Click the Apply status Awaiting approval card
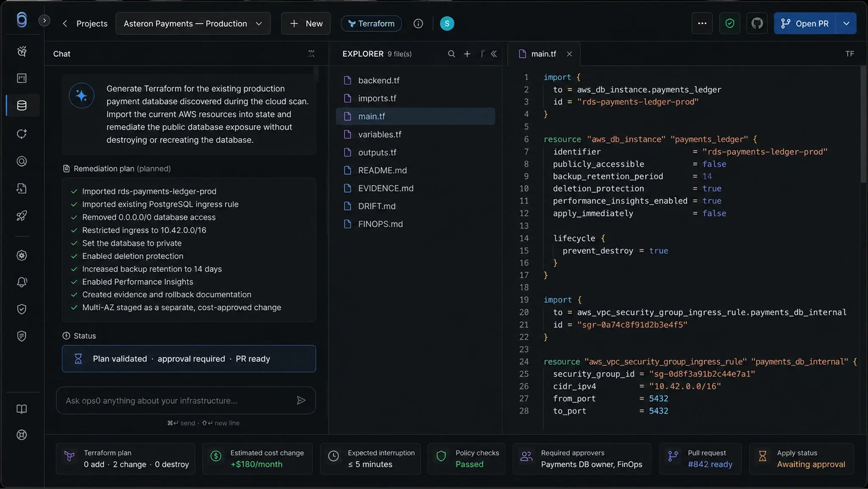 click(801, 459)
